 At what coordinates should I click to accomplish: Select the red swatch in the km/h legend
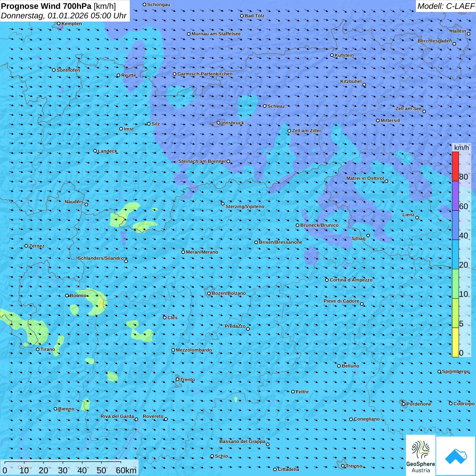click(455, 167)
